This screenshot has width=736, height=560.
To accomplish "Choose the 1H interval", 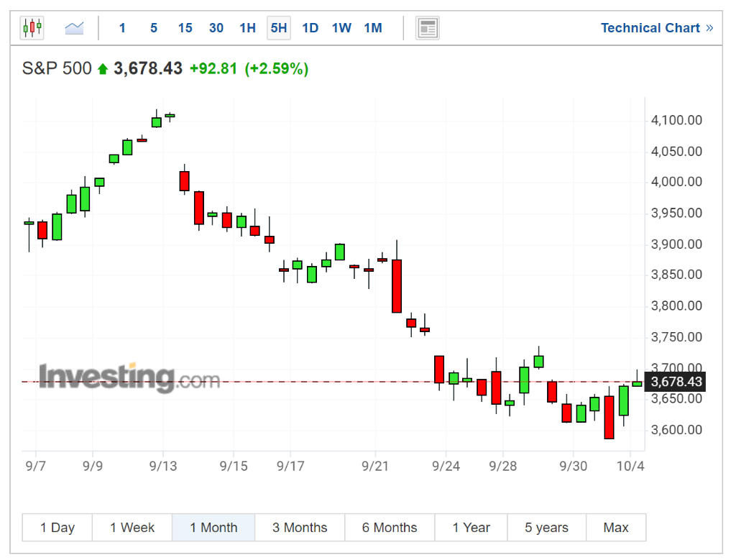I will 247,28.
